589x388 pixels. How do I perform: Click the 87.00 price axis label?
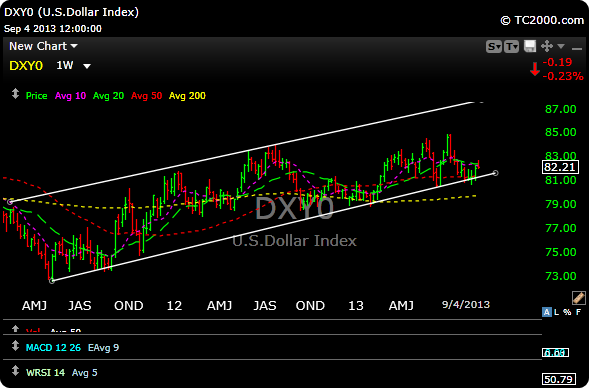point(560,109)
